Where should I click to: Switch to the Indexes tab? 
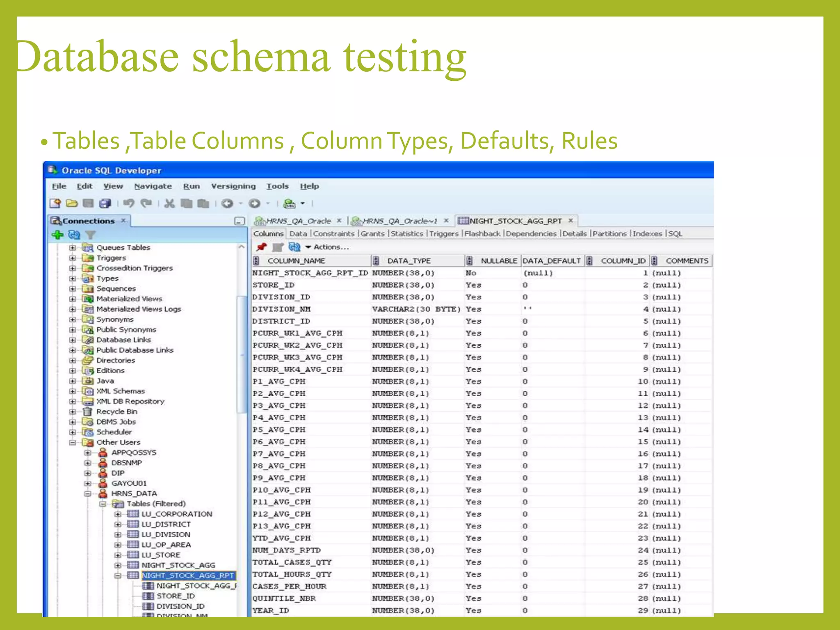tap(647, 234)
